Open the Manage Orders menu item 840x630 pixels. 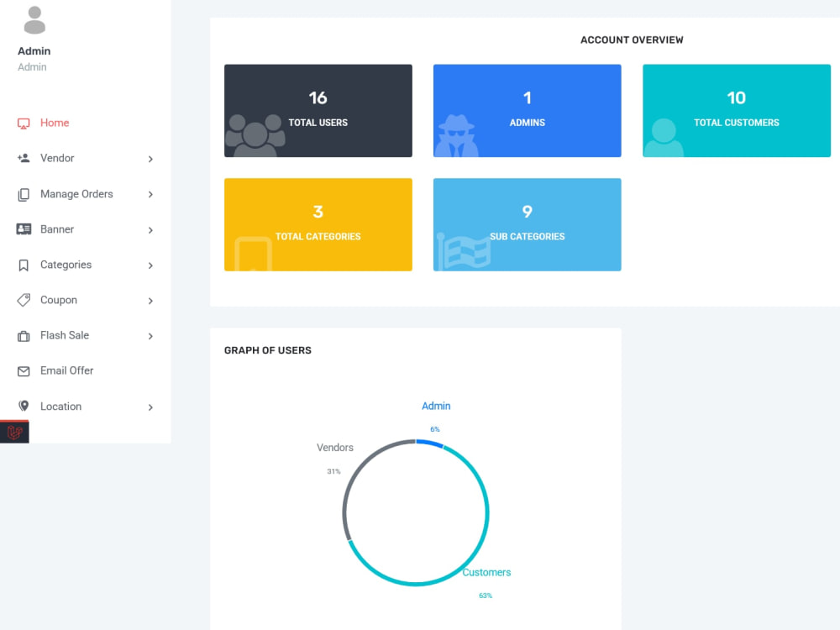(76, 194)
